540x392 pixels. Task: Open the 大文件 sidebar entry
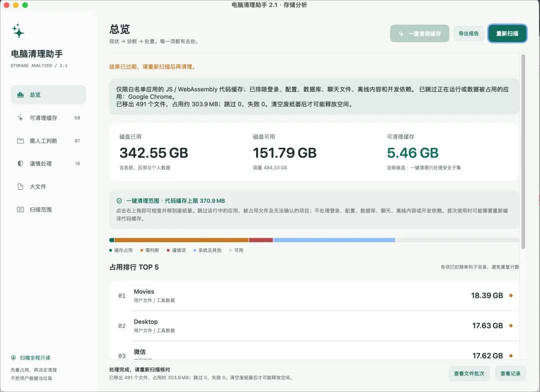click(48, 187)
